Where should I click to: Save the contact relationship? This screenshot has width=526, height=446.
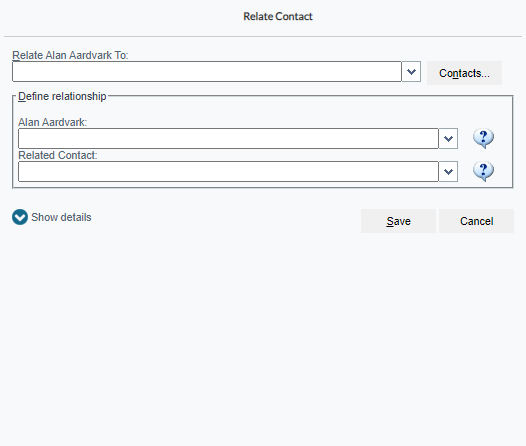coord(398,221)
